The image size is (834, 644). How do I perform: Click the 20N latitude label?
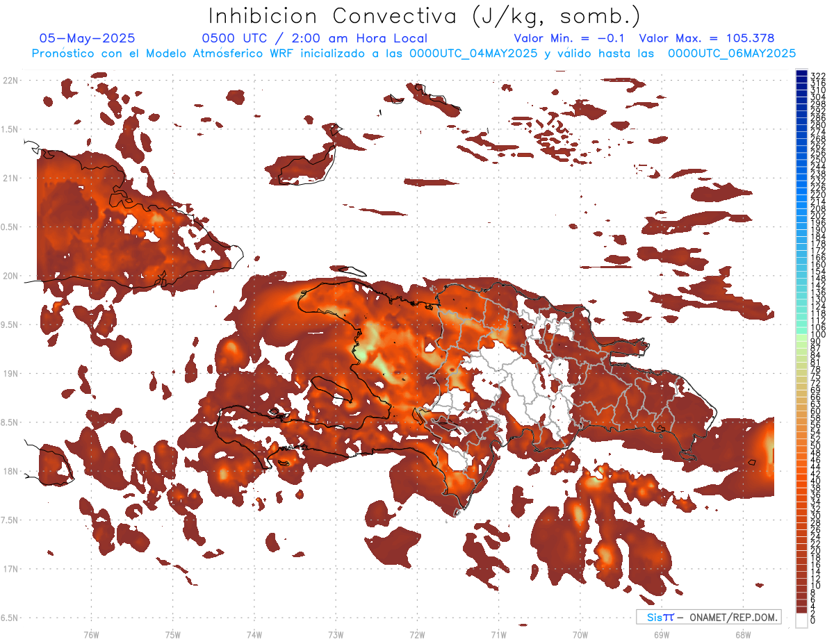pos(10,276)
